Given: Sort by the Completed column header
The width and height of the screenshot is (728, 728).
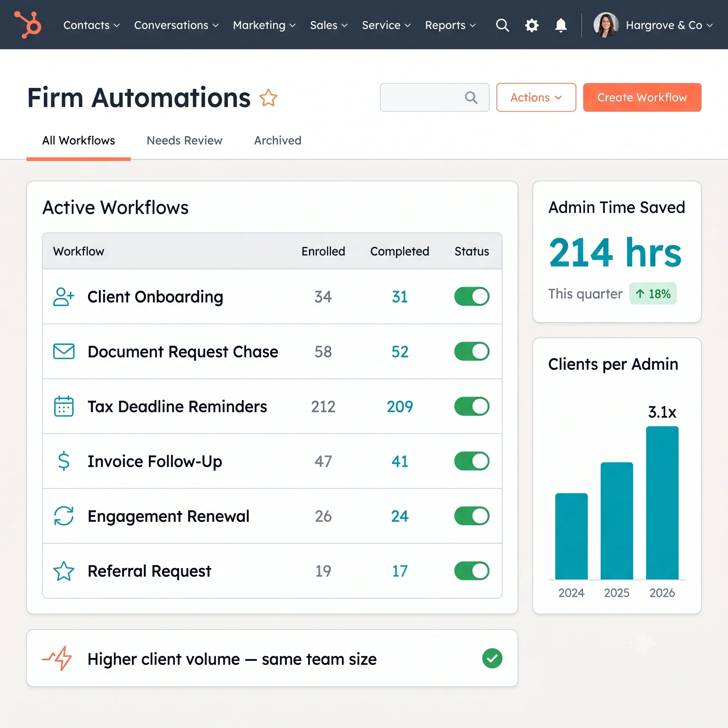Looking at the screenshot, I should point(400,251).
